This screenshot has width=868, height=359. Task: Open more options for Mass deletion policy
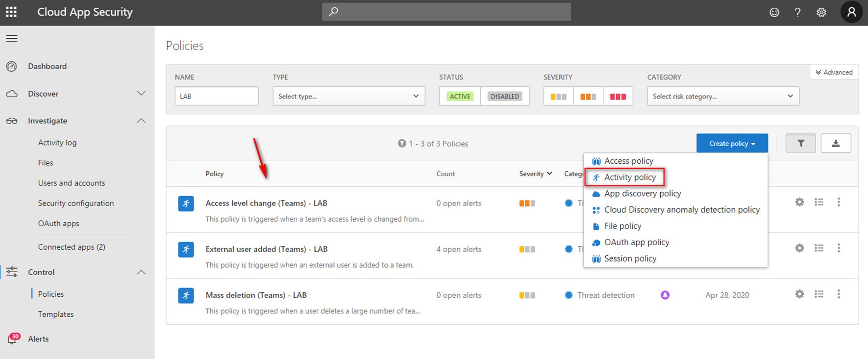pos(839,294)
